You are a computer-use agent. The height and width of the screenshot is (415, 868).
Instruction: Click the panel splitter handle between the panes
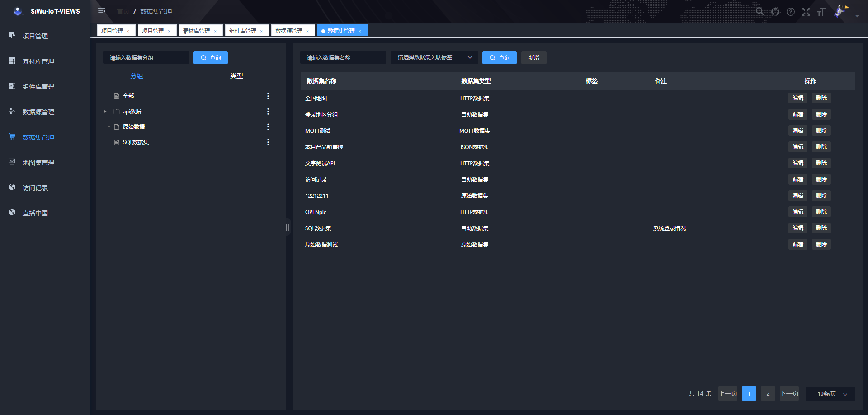(x=288, y=228)
